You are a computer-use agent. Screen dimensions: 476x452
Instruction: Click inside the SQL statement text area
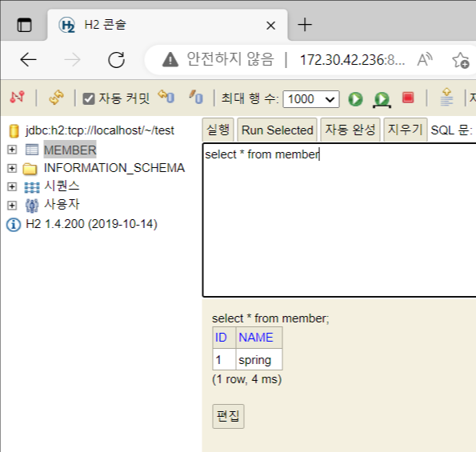point(339,220)
